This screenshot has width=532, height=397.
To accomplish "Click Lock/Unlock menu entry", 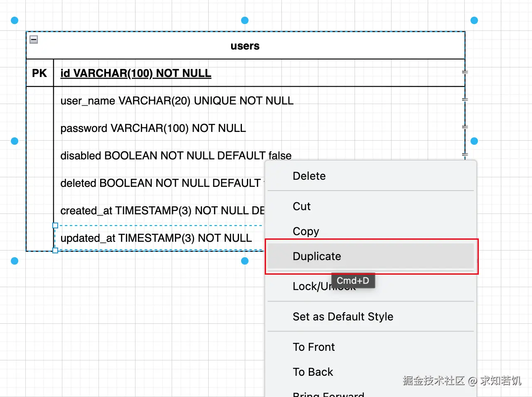I will point(371,286).
